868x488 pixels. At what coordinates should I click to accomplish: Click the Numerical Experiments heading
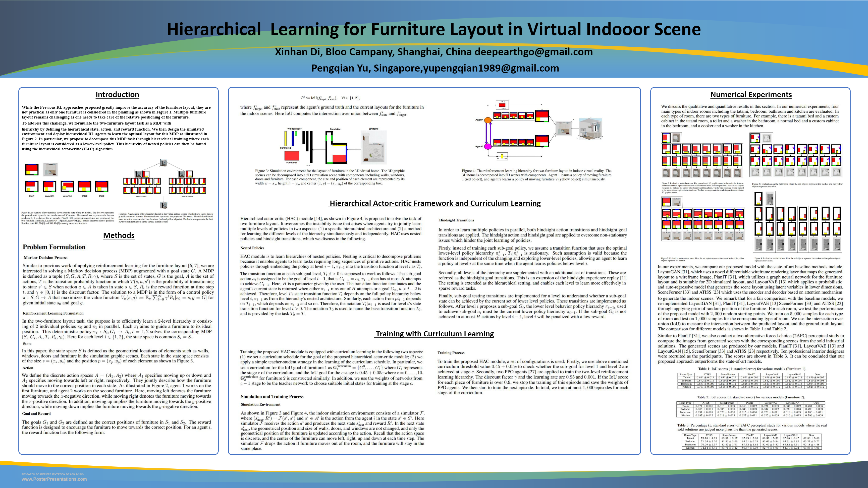(x=751, y=95)
